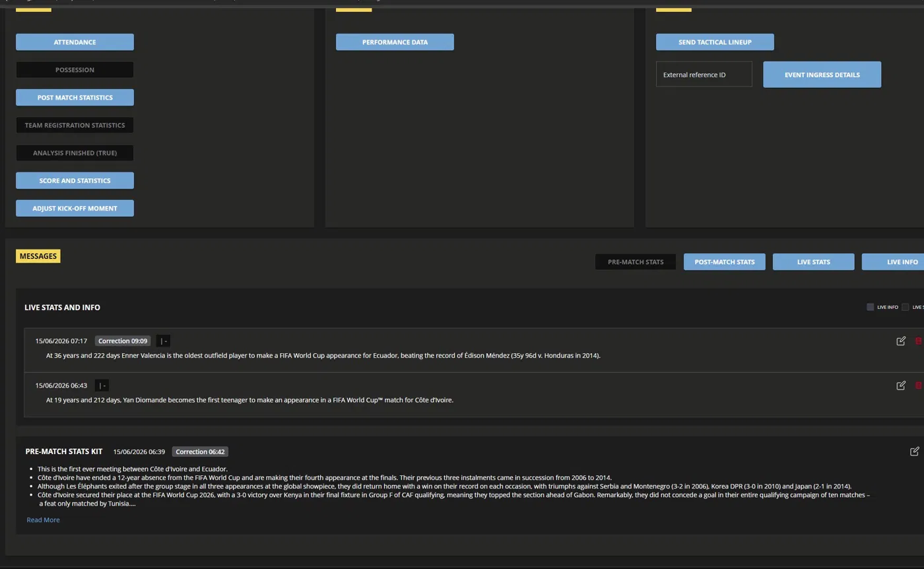
Task: Click Team Registration Statistics button
Action: (x=75, y=125)
